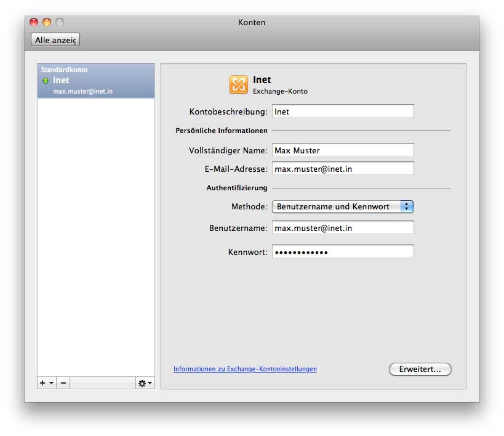The image size is (504, 436).
Task: Open Informationen zu Exchange-Kontoeinstellungen link
Action: tap(245, 369)
